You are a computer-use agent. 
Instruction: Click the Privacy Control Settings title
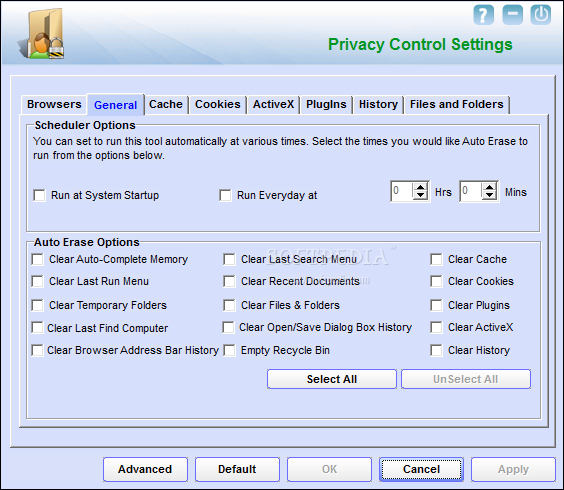420,45
